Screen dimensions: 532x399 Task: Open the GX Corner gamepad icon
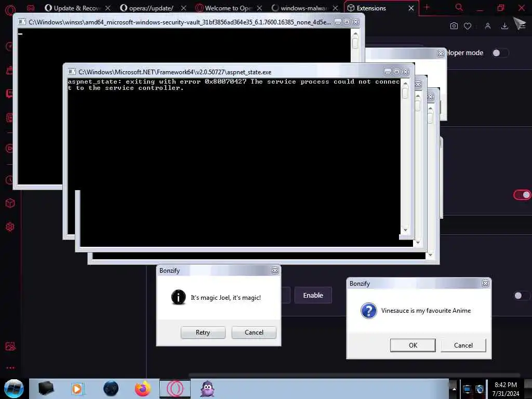coord(31,8)
